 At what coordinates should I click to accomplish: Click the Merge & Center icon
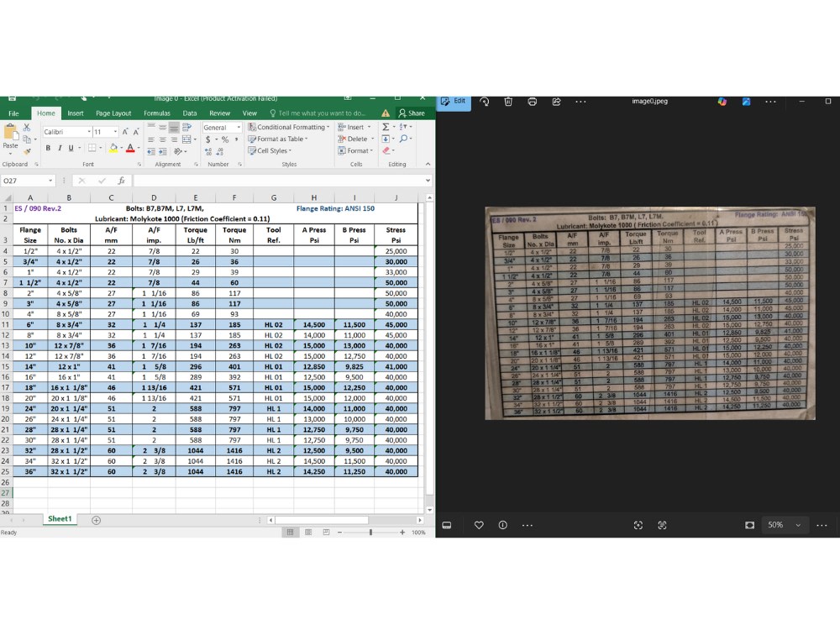[186, 139]
